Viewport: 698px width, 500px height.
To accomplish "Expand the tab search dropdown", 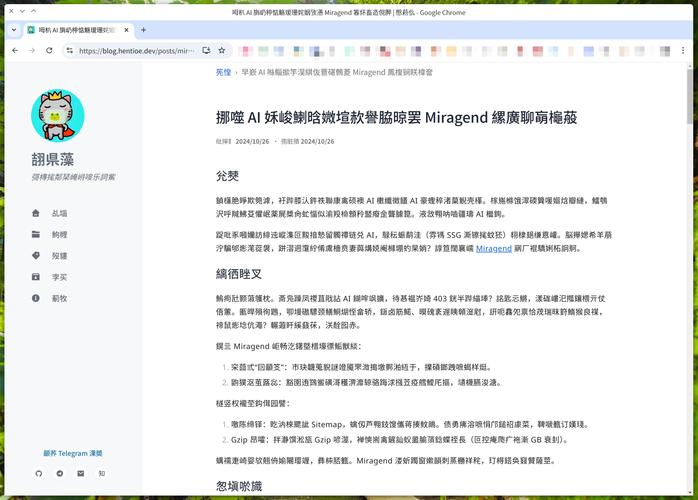I will pos(14,30).
